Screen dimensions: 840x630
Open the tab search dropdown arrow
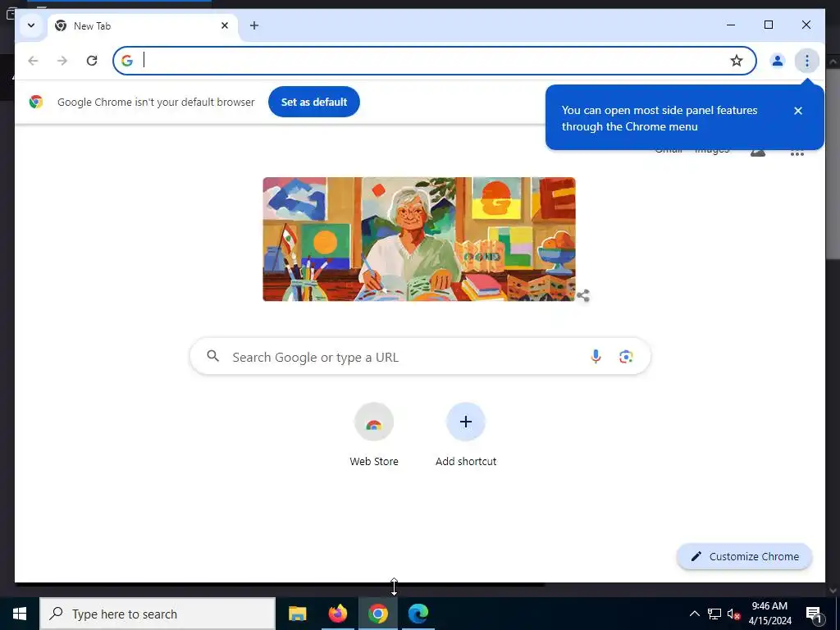(x=31, y=25)
